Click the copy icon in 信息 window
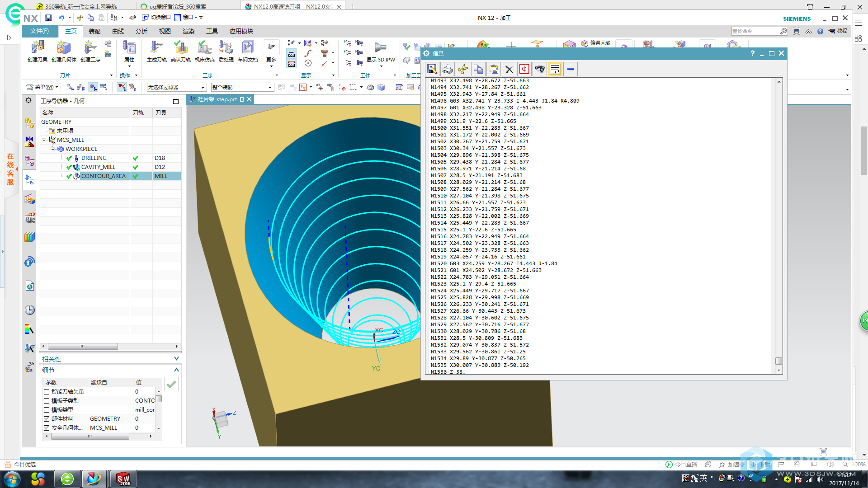The height and width of the screenshot is (488, 868). click(x=478, y=69)
